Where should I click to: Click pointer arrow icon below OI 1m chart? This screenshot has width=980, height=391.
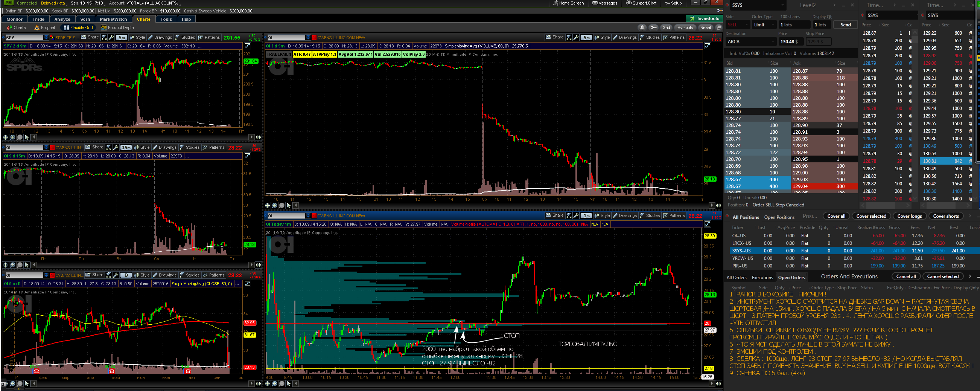289,383
